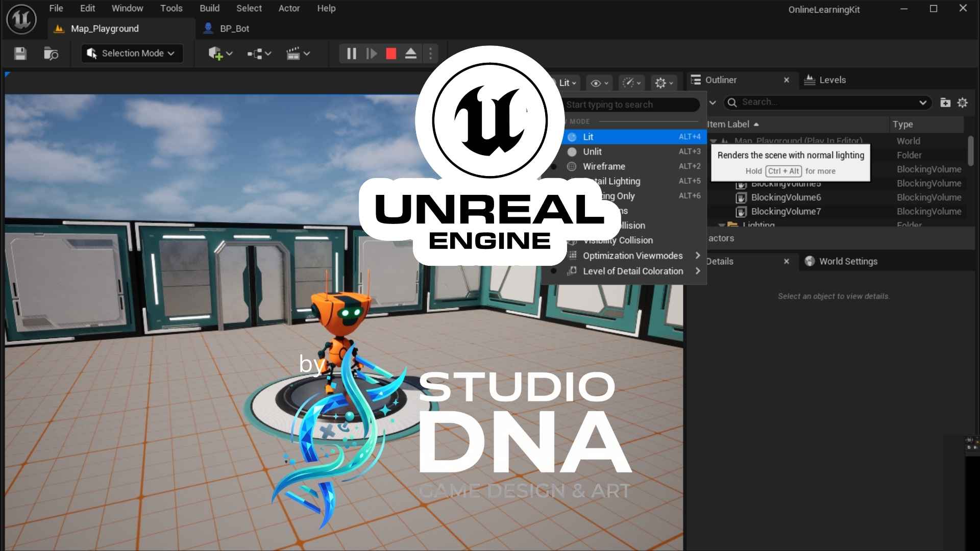Switch to the Levels tab
This screenshot has width=980, height=551.
825,80
